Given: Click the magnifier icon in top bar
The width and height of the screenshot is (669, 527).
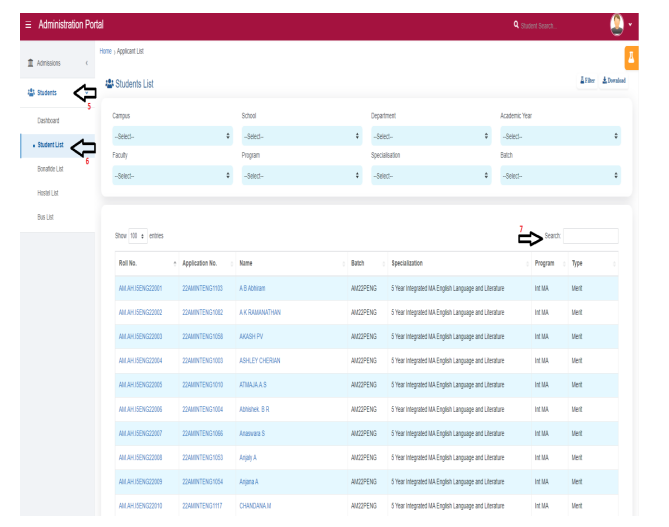Looking at the screenshot, I should click(516, 22).
